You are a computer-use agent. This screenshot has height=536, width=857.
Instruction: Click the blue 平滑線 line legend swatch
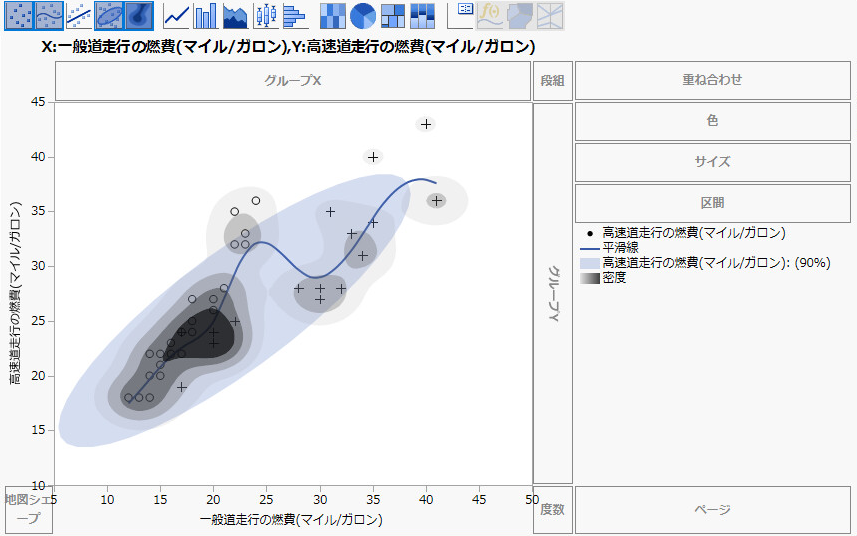(590, 248)
